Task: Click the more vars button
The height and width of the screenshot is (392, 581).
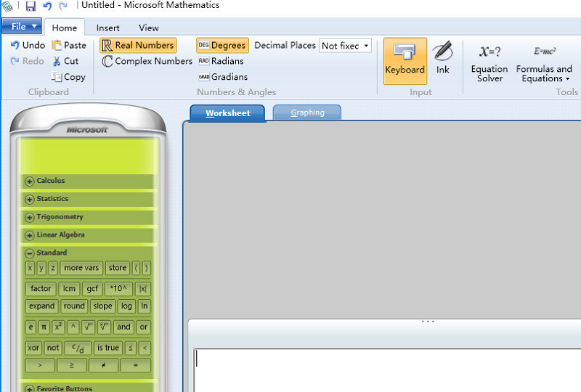Action: [81, 268]
